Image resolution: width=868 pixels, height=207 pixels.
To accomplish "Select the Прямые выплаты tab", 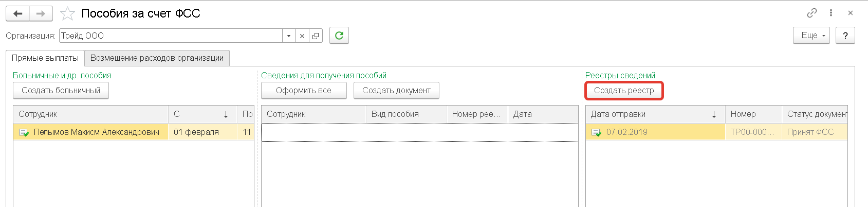I will point(45,58).
